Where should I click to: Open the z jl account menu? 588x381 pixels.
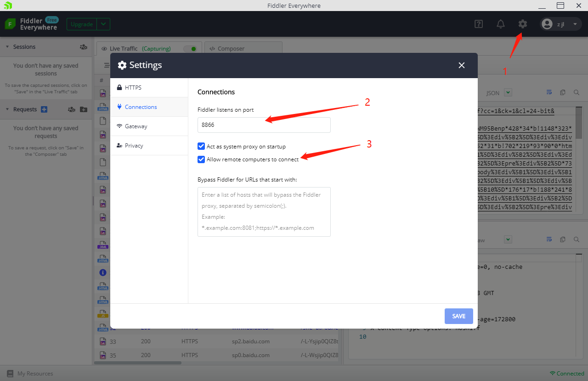coord(561,24)
